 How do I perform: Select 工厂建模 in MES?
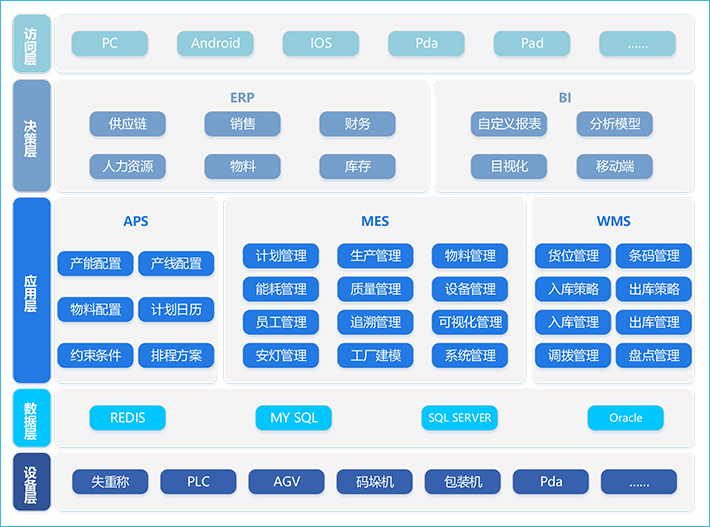(375, 355)
